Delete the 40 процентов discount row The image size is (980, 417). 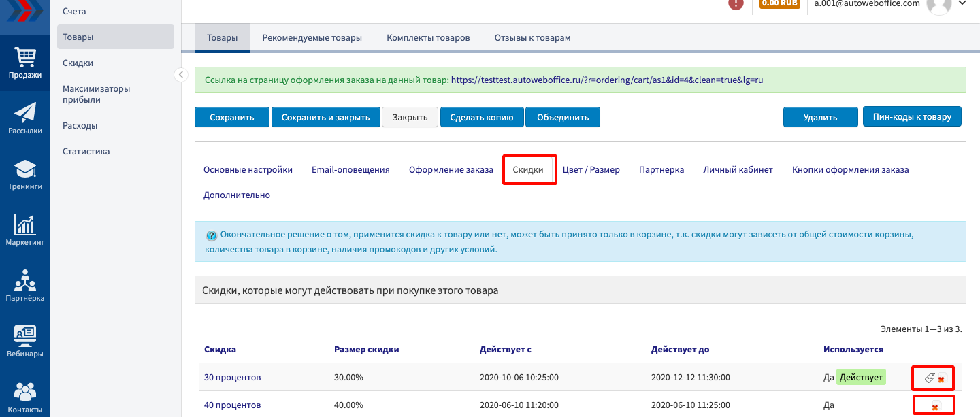935,407
